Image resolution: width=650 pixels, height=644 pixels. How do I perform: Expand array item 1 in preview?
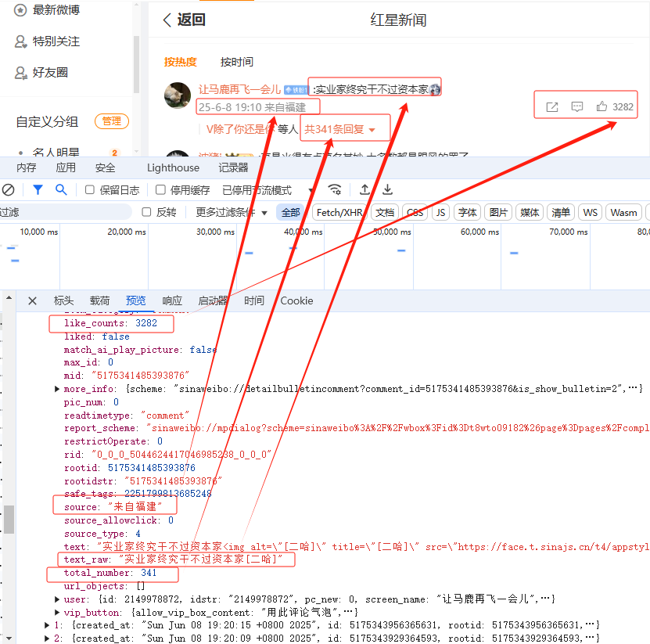[x=47, y=625]
